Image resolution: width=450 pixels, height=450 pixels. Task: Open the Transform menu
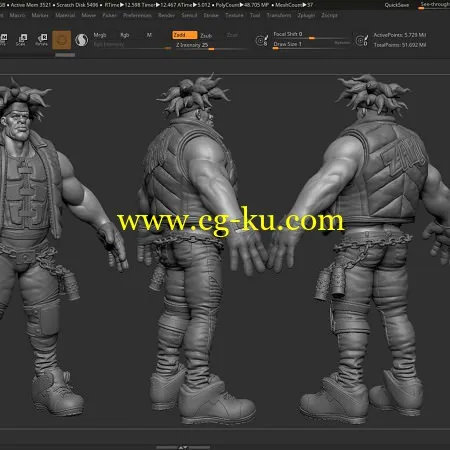click(279, 15)
